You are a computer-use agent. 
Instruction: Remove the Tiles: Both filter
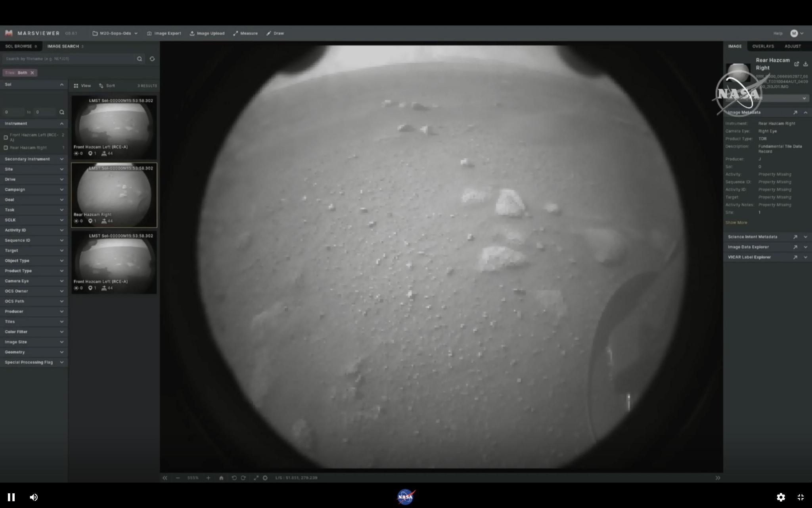[x=32, y=73]
